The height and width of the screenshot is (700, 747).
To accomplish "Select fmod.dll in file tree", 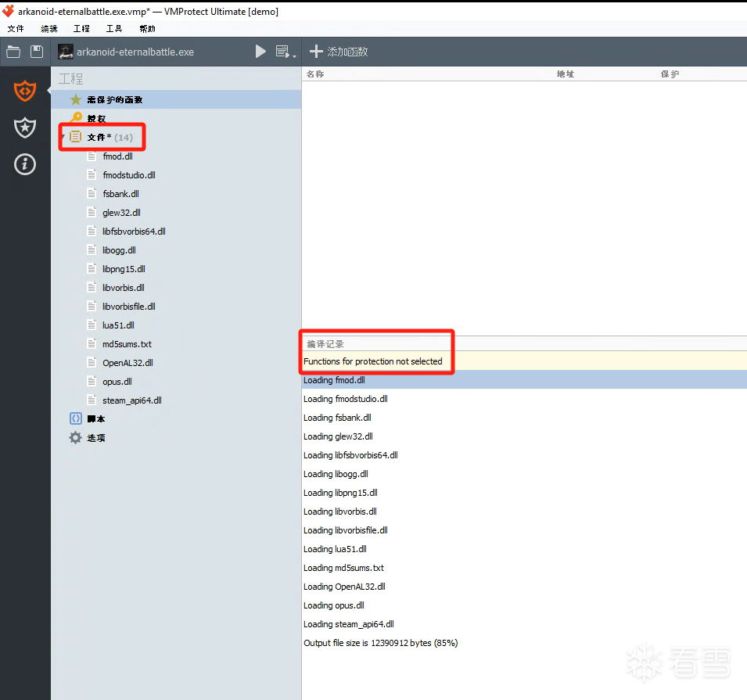I will click(x=117, y=156).
